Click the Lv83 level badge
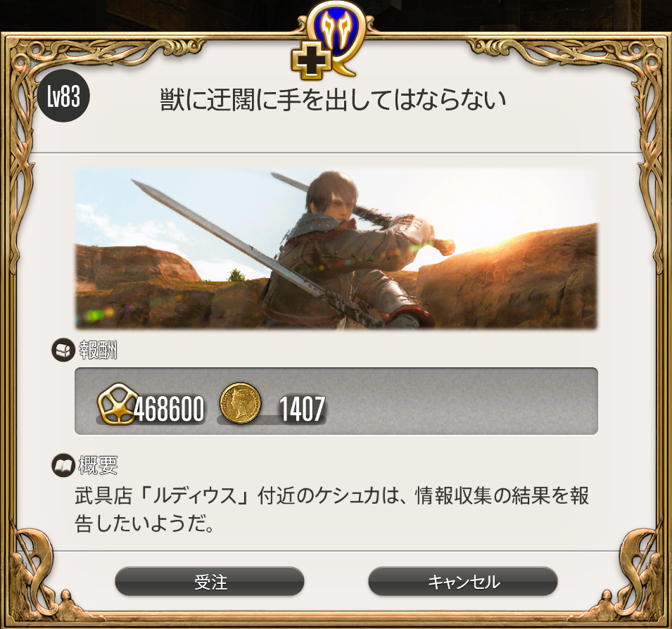 point(63,96)
